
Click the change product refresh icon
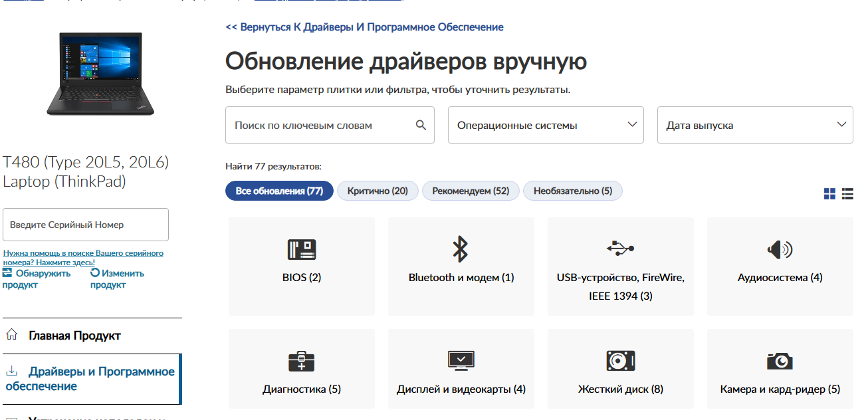[95, 272]
